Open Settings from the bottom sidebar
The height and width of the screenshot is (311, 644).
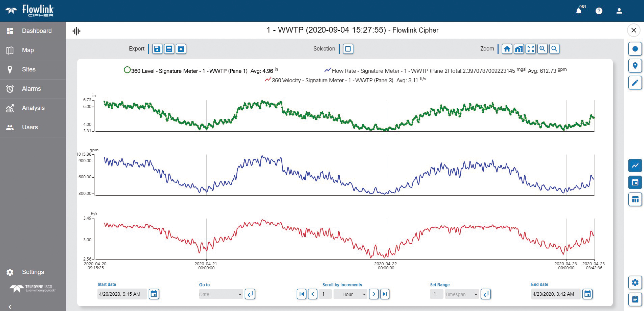point(32,272)
